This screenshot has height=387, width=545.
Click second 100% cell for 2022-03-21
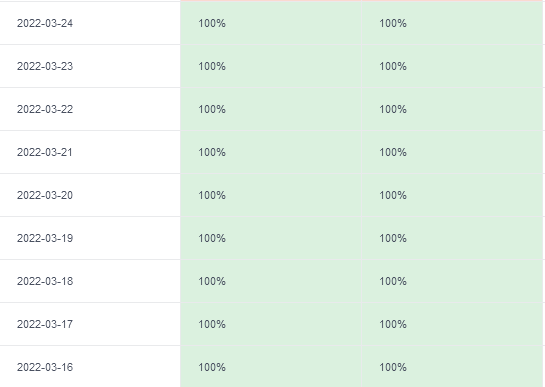[x=452, y=152]
